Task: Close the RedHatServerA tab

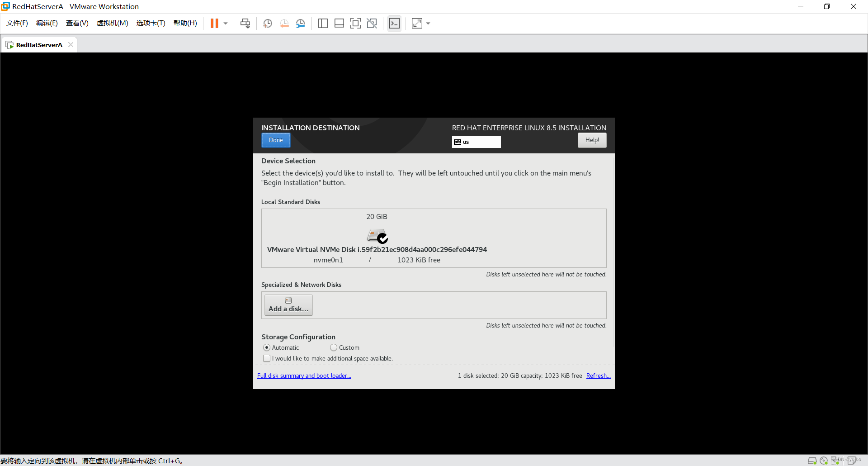Action: pyautogui.click(x=71, y=45)
